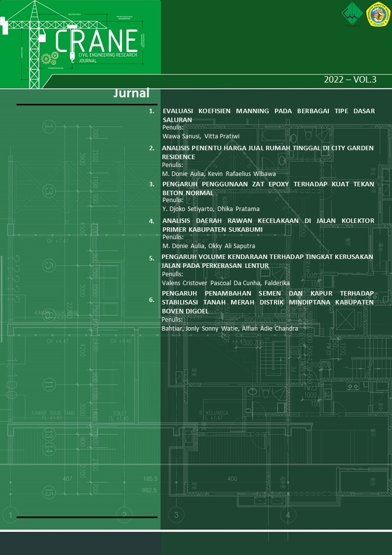The width and height of the screenshot is (392, 555).
Task: Click the UNIKOM university emblem
Action: coord(378,14)
